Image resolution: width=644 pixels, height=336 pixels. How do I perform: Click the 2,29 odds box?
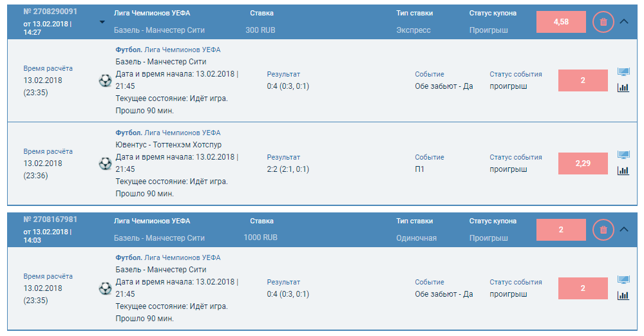(x=583, y=163)
